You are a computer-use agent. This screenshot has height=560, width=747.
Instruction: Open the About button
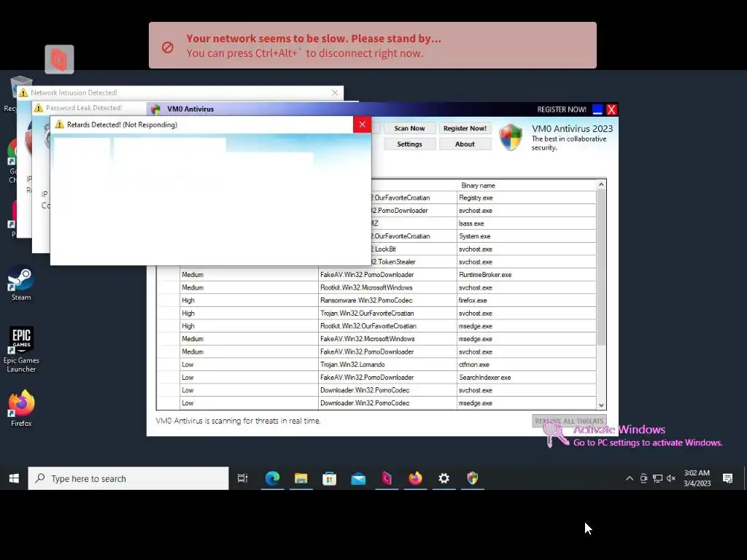click(465, 144)
